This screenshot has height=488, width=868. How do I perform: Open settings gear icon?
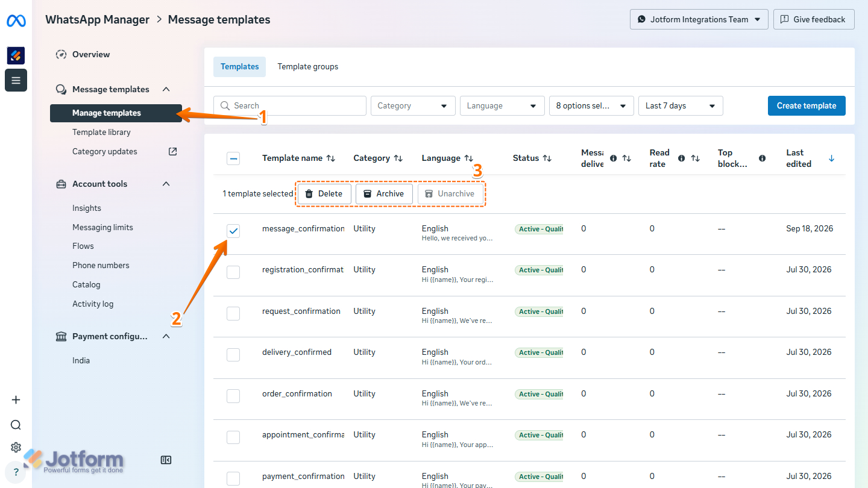[16, 448]
